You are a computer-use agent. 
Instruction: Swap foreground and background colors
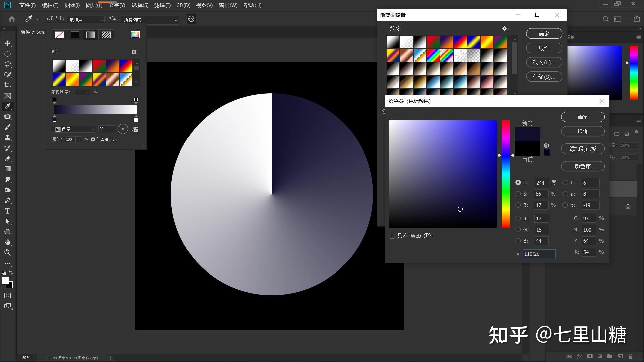click(x=11, y=273)
